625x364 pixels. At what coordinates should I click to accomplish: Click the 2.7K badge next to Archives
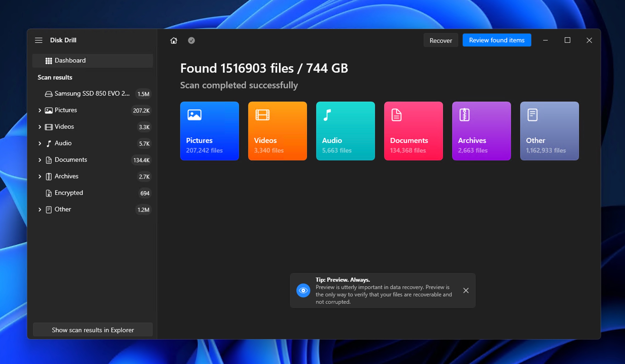point(144,176)
